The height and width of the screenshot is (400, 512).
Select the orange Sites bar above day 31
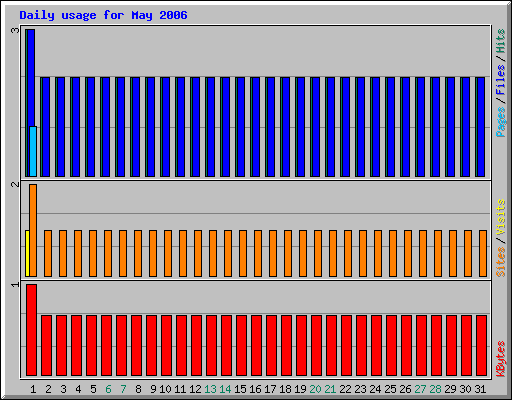[x=483, y=253]
